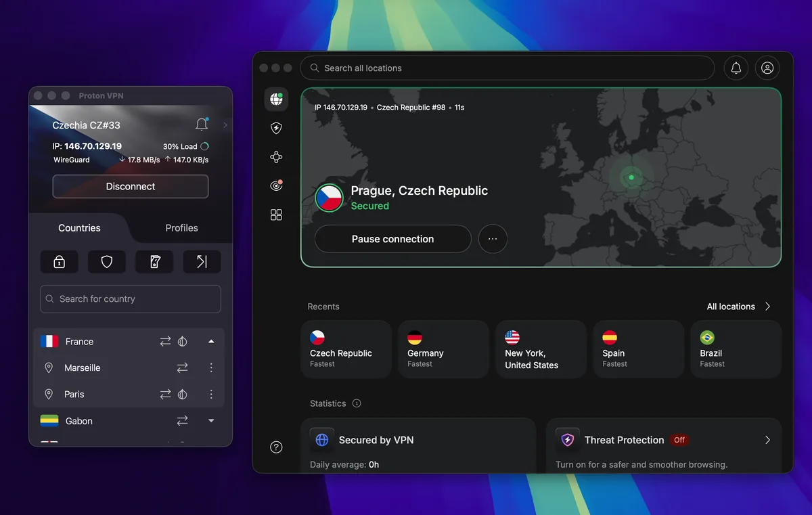Click the Marseille location pin icon

tap(49, 368)
